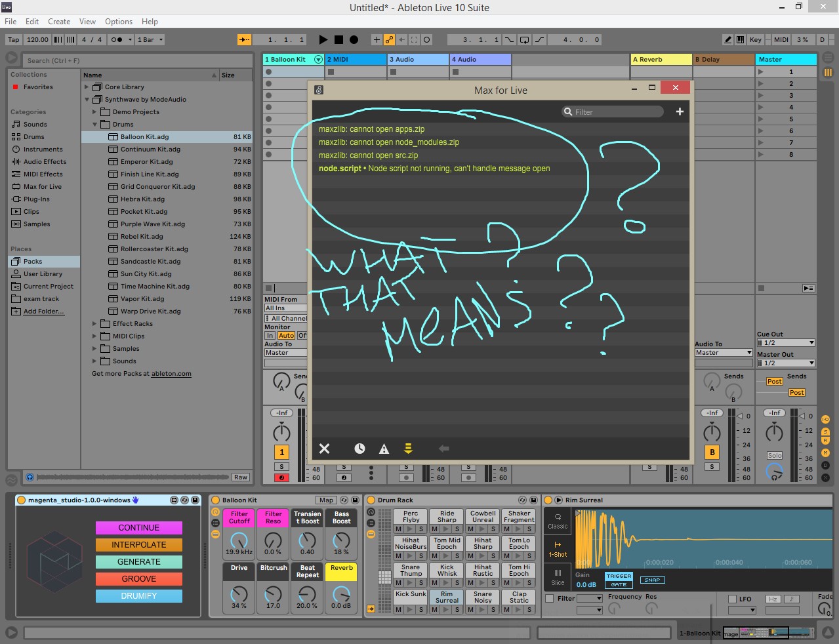Collapse the Drums folder in browser
This screenshot has width=839, height=644.
(x=94, y=125)
